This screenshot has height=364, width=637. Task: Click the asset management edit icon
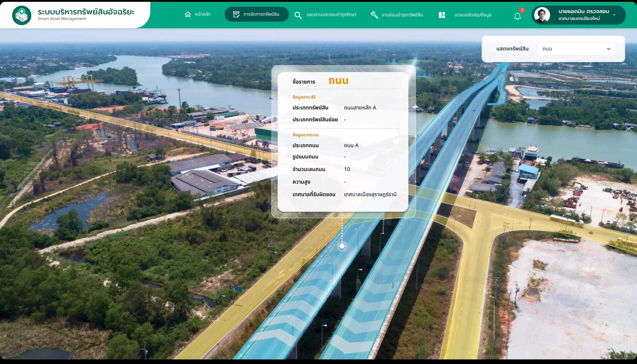pyautogui.click(x=236, y=14)
